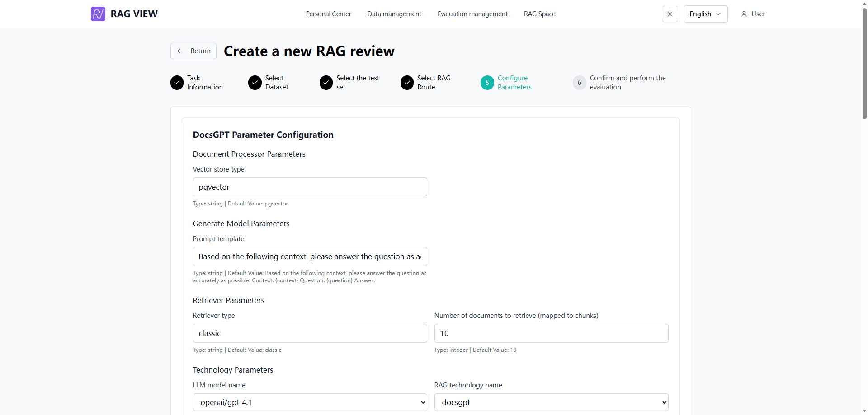This screenshot has width=868, height=415.
Task: Open Evaluation management page
Action: coord(472,14)
